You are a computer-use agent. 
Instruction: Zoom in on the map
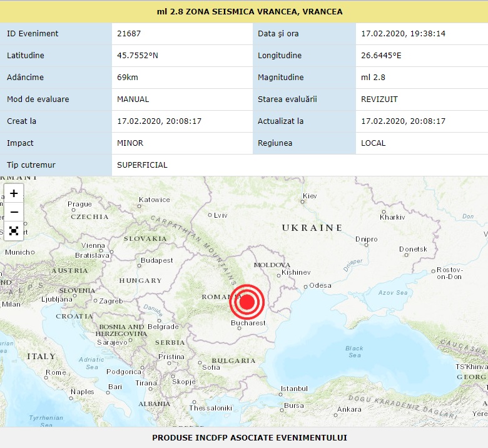coord(14,193)
